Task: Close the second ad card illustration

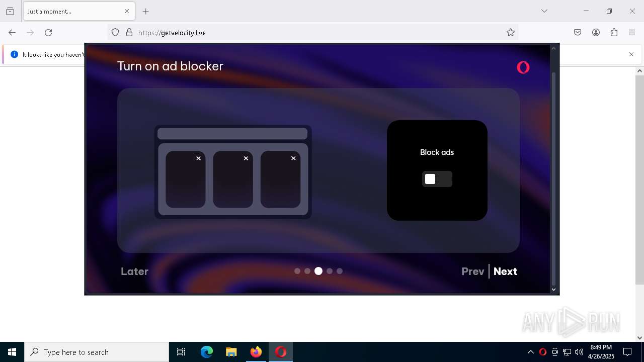Action: pyautogui.click(x=246, y=158)
